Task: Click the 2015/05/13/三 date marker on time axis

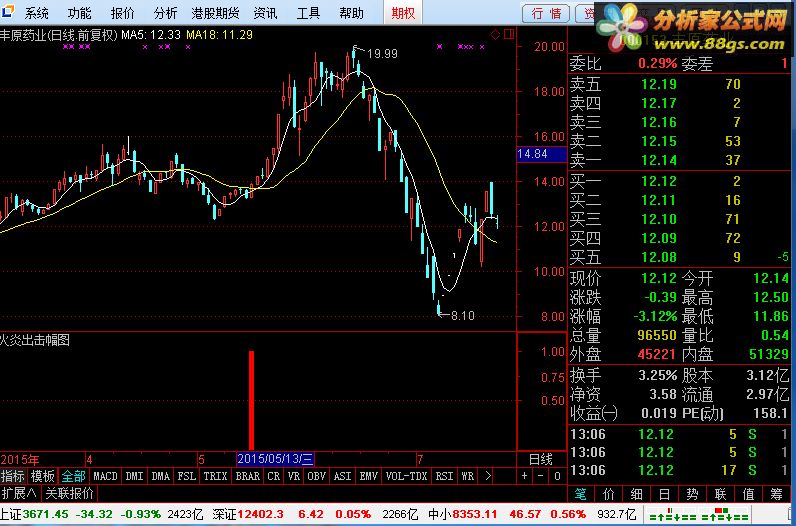Action: (276, 459)
